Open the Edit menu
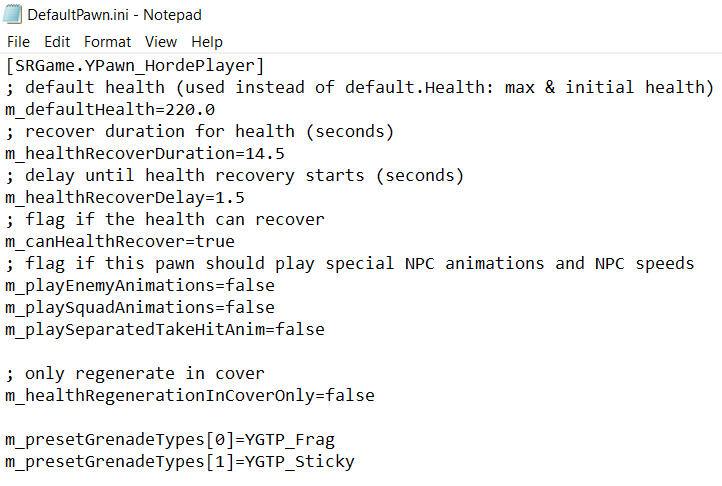722x486 pixels. (57, 42)
